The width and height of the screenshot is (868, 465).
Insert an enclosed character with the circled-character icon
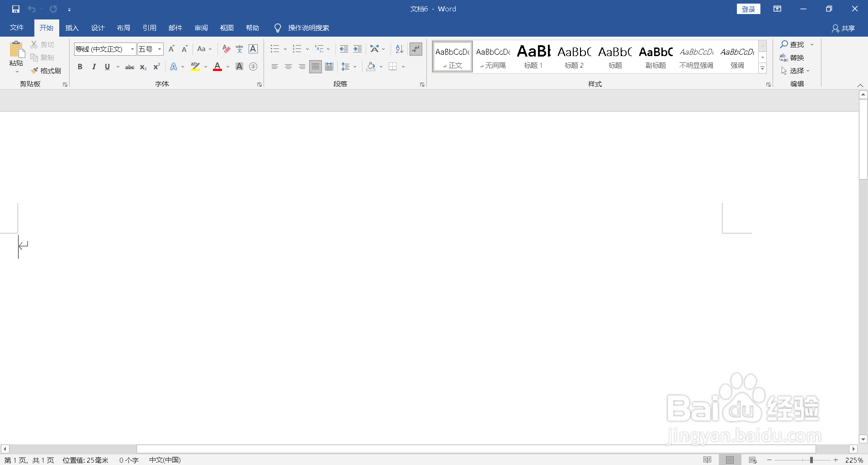click(x=253, y=67)
